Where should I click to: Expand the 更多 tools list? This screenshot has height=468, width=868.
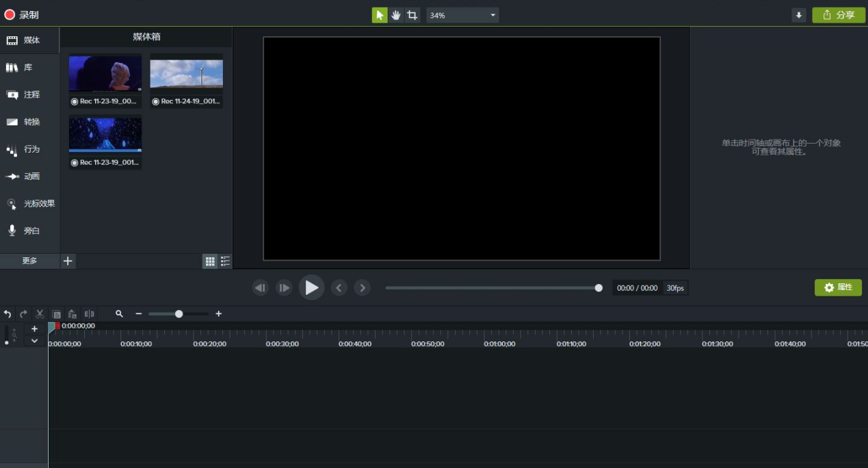click(x=29, y=261)
